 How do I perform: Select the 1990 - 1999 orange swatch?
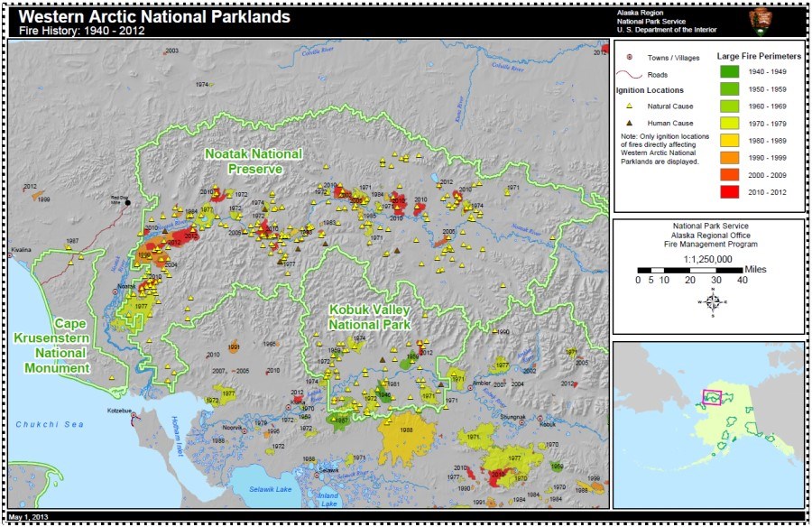click(x=730, y=158)
